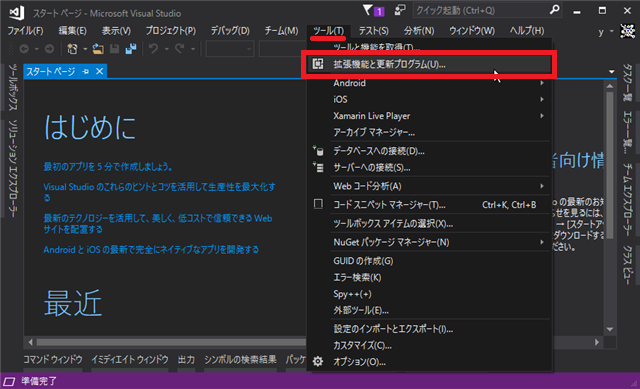Open the ファイル(F) menu
This screenshot has height=389, width=640.
click(25, 31)
